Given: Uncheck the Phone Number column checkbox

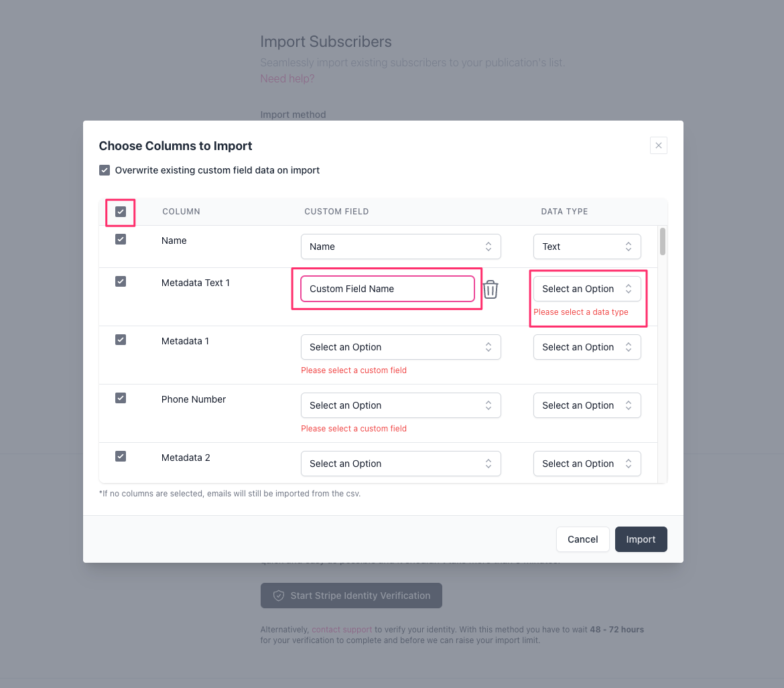Looking at the screenshot, I should pyautogui.click(x=121, y=398).
